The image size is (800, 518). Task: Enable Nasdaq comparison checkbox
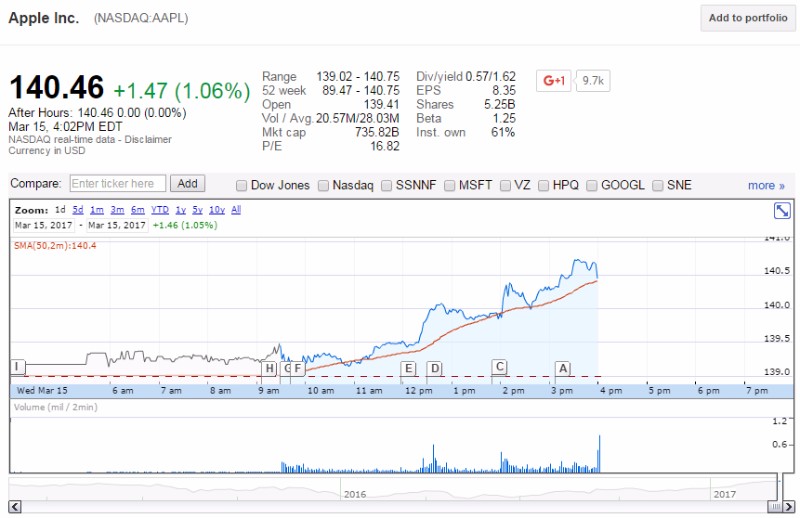click(323, 186)
